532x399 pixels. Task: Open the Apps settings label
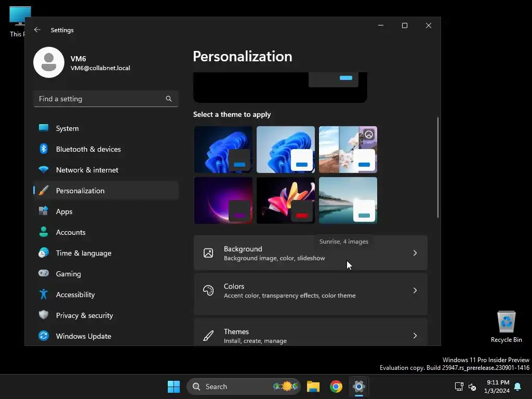[x=64, y=211]
